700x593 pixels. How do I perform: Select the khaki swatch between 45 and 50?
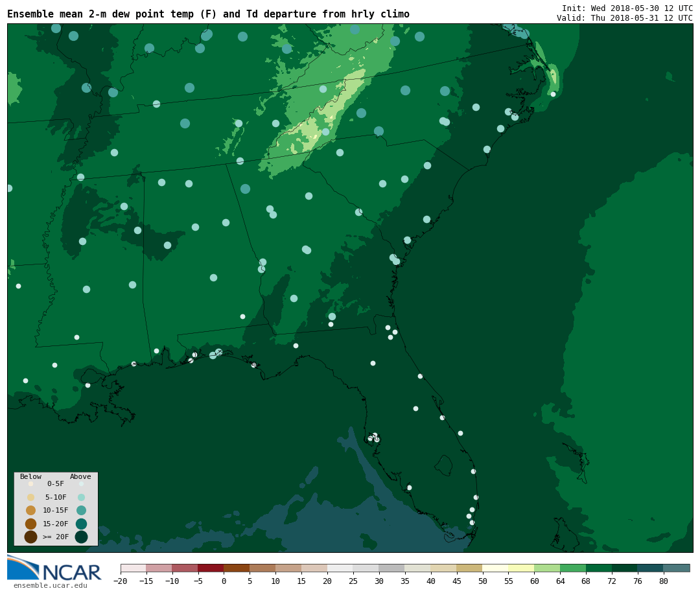[470, 568]
